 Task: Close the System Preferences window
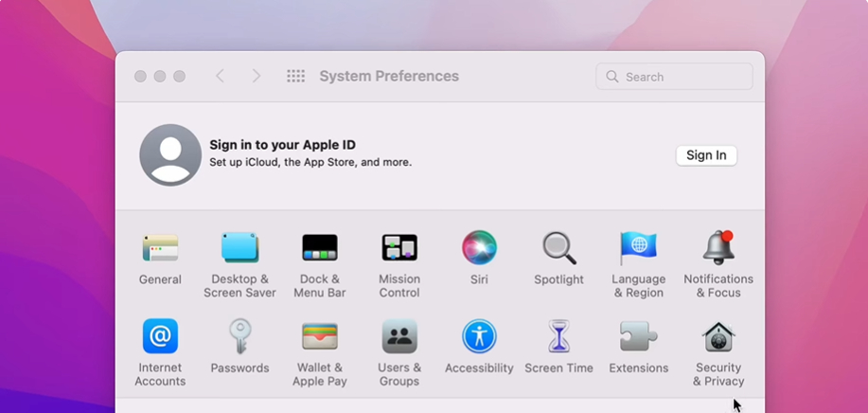coord(141,77)
